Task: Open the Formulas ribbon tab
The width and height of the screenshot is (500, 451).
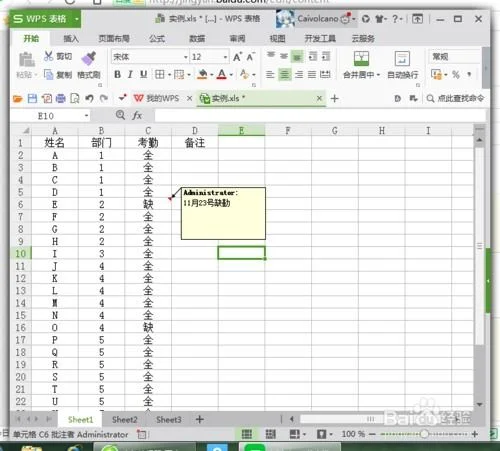Action: pos(157,38)
